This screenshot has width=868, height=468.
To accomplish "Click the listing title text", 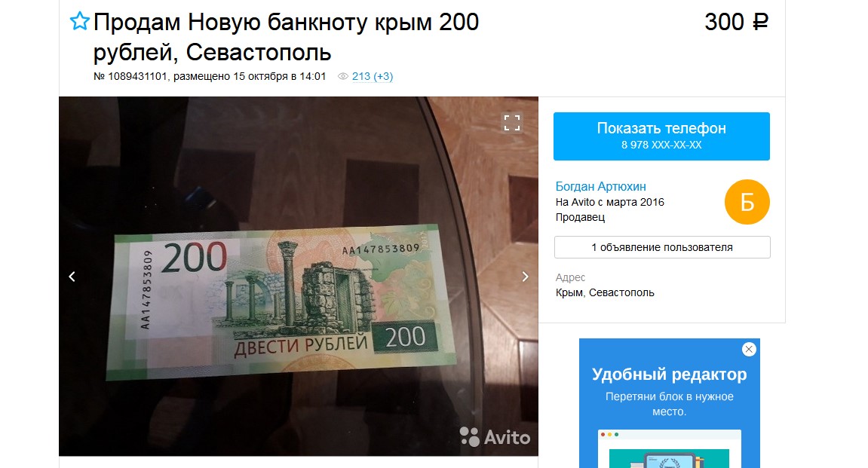I will click(286, 37).
